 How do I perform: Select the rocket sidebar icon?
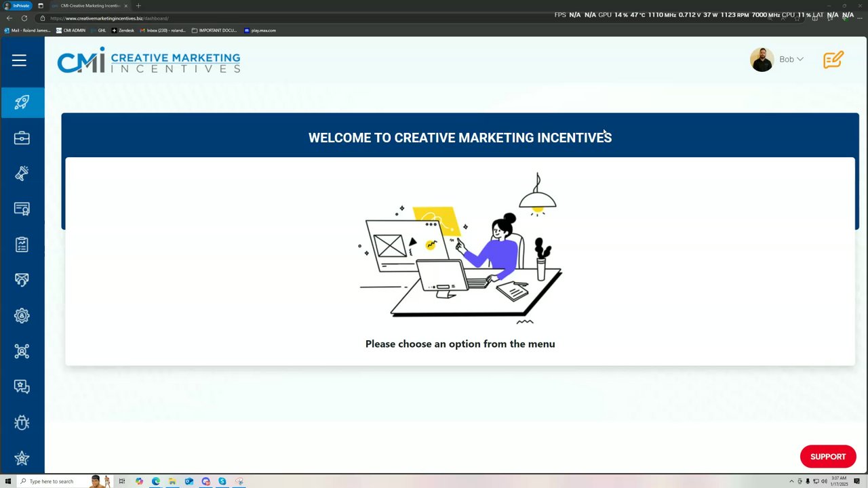point(22,102)
